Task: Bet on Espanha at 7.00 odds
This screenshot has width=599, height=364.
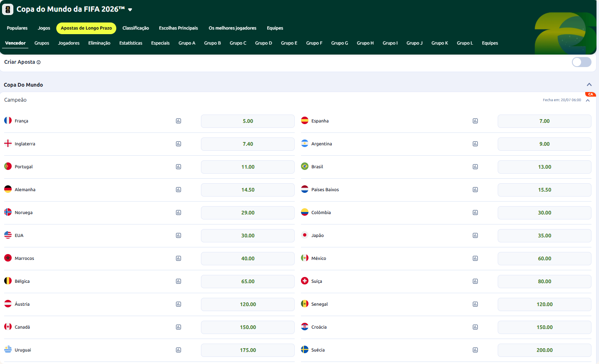Action: tap(544, 121)
